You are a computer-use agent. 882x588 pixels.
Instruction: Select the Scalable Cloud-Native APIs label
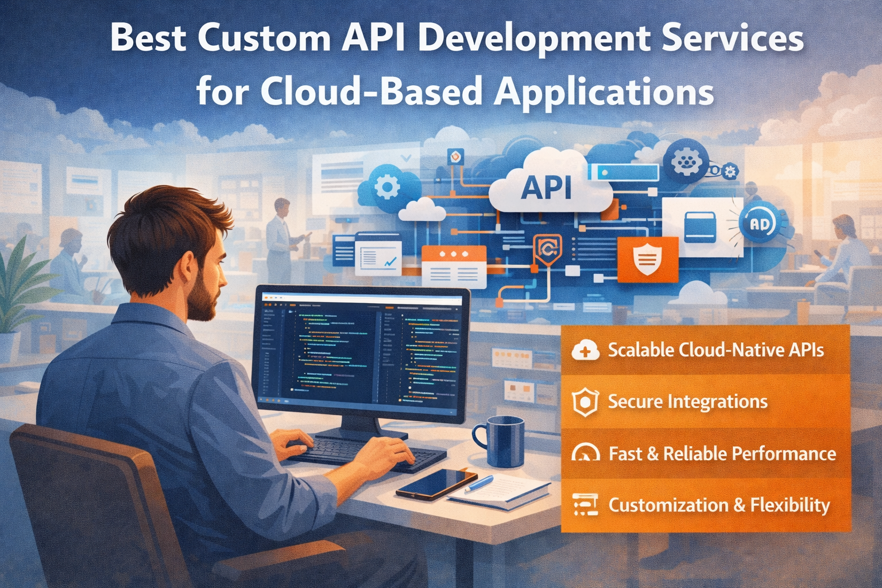715,350
